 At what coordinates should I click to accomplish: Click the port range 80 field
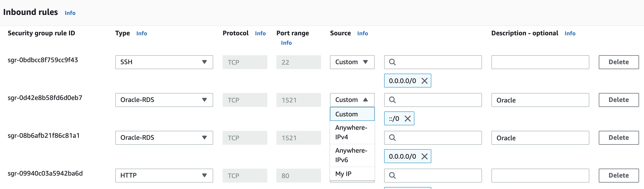tap(298, 176)
